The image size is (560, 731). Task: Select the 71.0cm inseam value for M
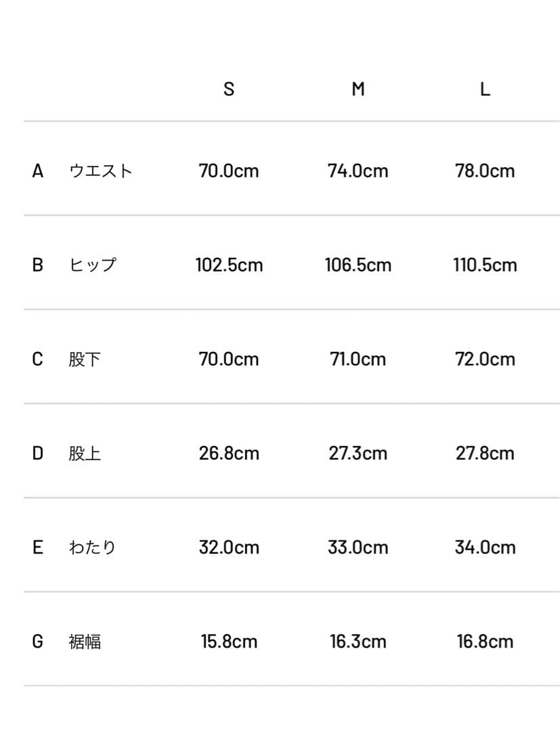358,359
